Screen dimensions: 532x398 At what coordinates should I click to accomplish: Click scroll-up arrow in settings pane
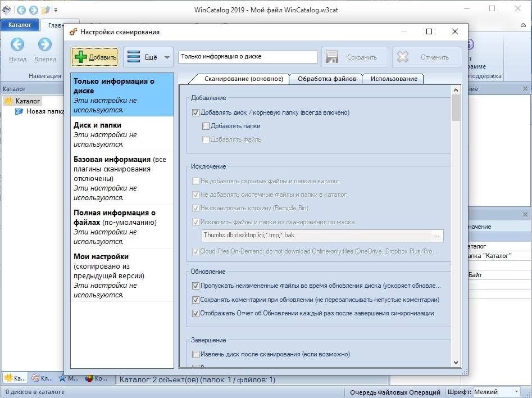tap(456, 90)
